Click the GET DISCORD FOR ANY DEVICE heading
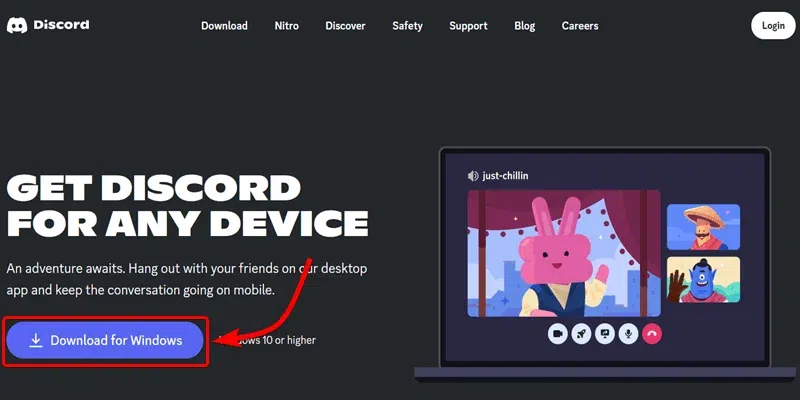This screenshot has height=400, width=800. pos(187,206)
